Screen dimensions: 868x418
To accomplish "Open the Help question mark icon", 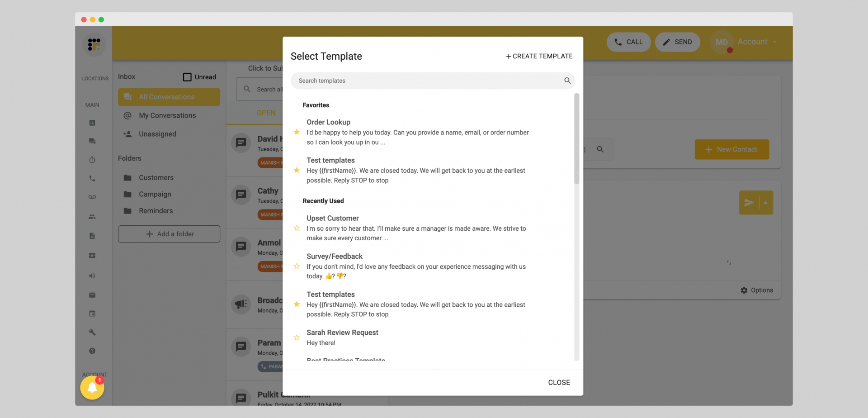I will tap(92, 351).
